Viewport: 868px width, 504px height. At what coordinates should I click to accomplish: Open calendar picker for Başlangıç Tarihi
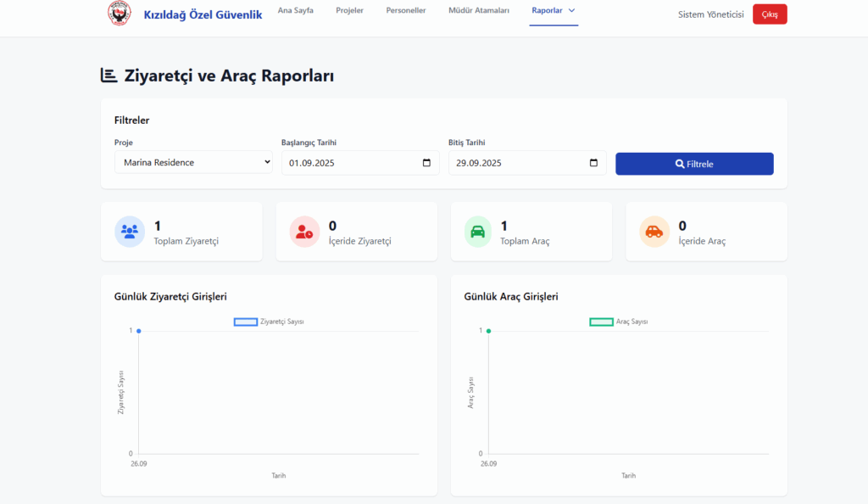(426, 163)
